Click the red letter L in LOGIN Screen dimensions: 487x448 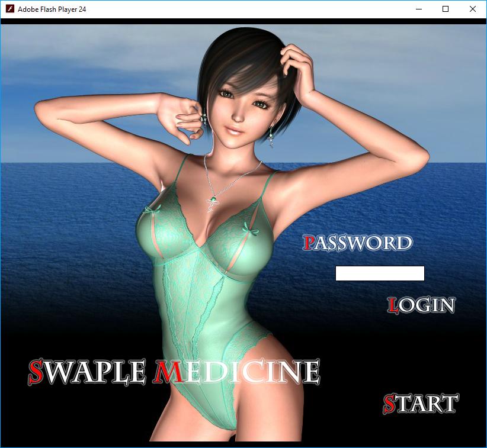[x=393, y=305]
